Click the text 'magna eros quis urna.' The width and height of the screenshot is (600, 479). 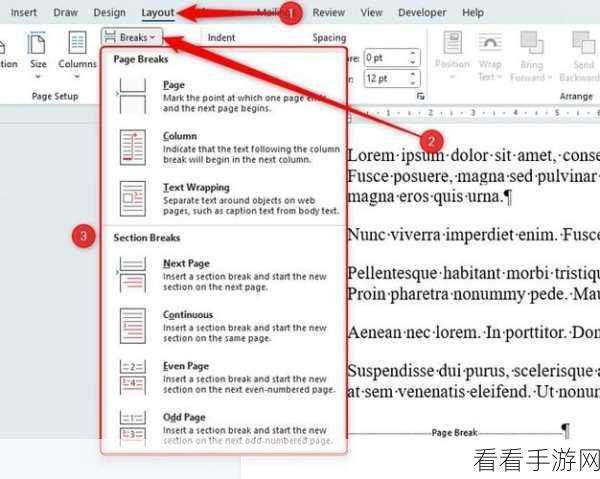pos(425,197)
